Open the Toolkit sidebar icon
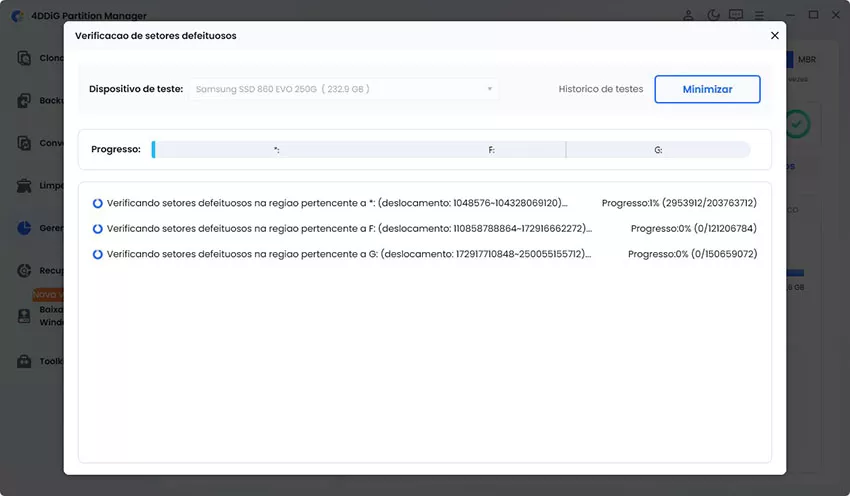This screenshot has height=496, width=850. tap(24, 361)
